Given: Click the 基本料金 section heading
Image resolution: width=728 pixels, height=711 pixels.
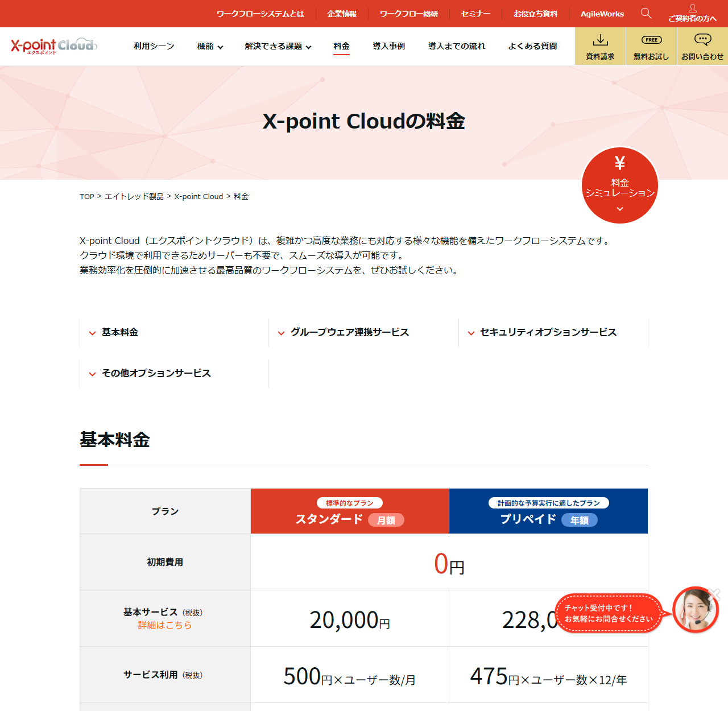Looking at the screenshot, I should click(x=115, y=440).
